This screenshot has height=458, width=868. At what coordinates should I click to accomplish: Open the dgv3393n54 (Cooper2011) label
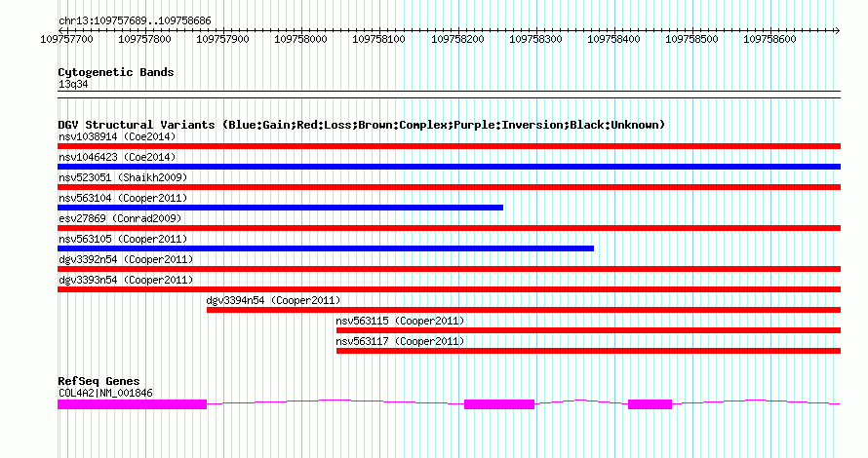(126, 280)
